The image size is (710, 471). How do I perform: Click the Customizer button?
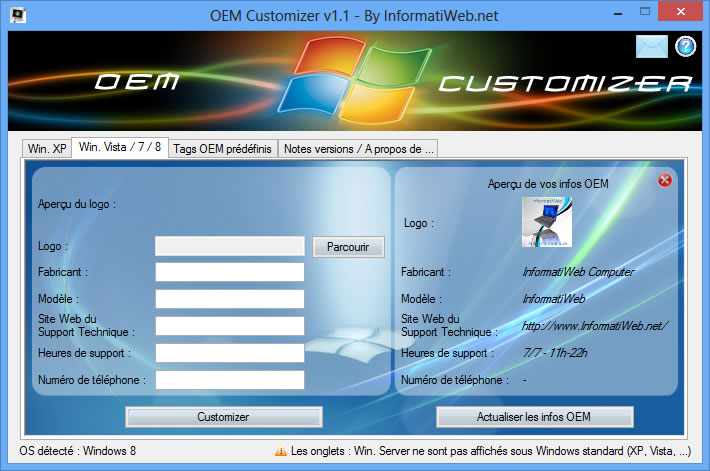(x=224, y=417)
